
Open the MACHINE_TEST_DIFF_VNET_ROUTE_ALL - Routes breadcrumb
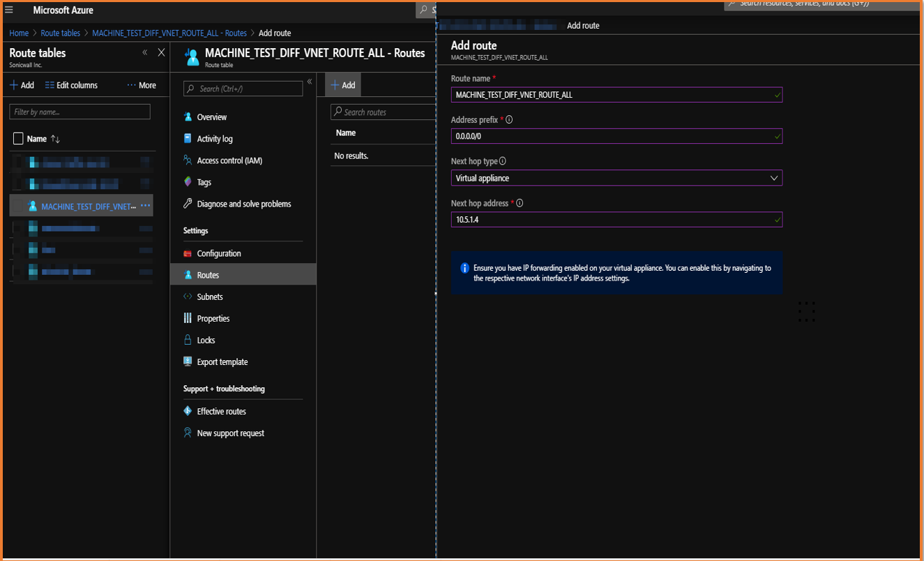[x=169, y=33]
